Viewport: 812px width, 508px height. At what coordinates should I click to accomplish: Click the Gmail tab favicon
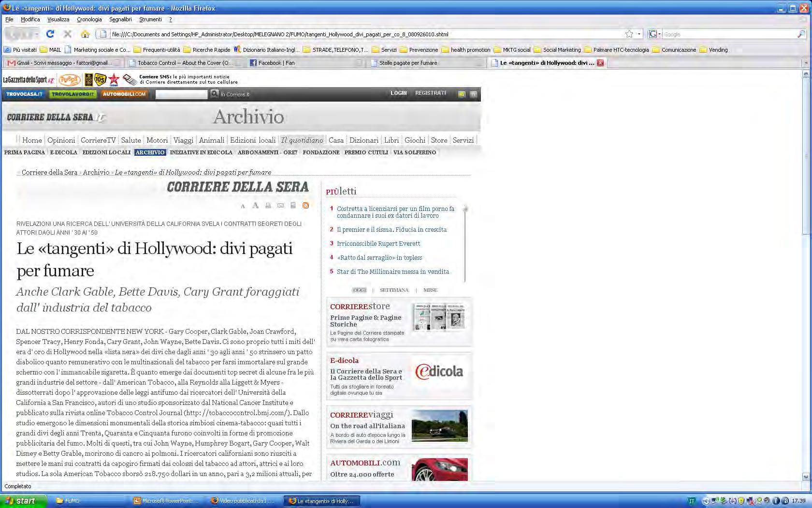pyautogui.click(x=12, y=63)
